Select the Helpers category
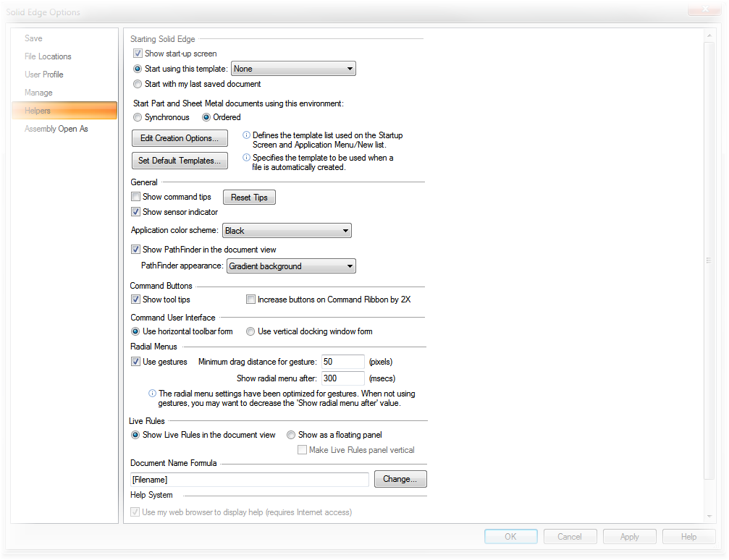Image resolution: width=729 pixels, height=560 pixels. pos(64,111)
